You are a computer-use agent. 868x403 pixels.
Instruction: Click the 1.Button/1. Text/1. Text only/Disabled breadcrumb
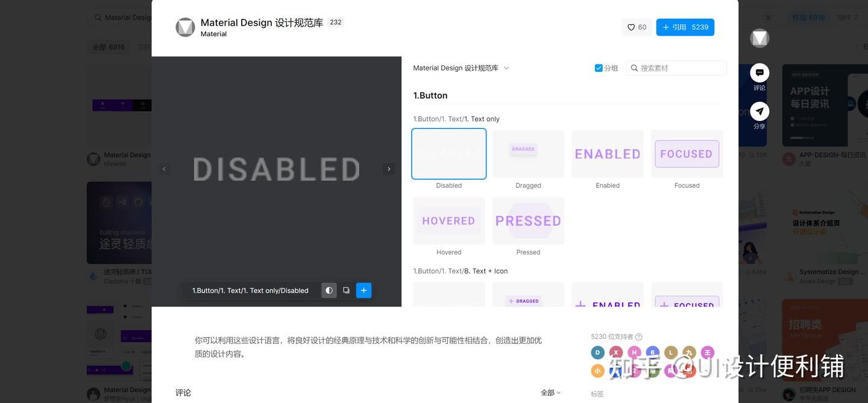point(250,290)
